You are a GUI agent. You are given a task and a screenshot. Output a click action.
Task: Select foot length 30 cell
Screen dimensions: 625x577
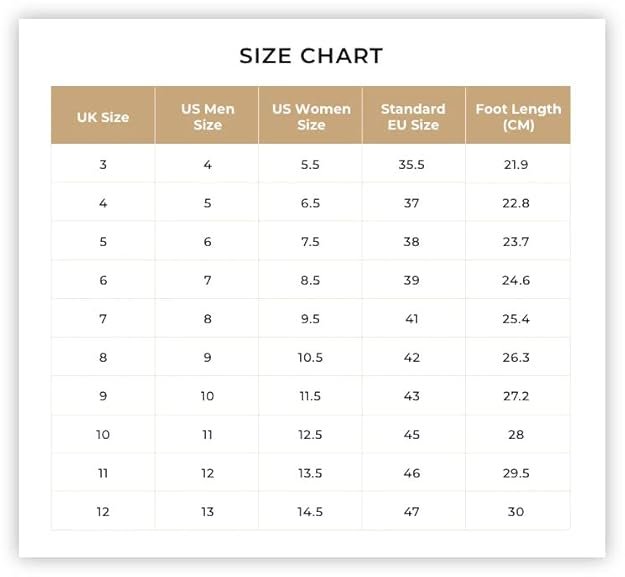516,512
